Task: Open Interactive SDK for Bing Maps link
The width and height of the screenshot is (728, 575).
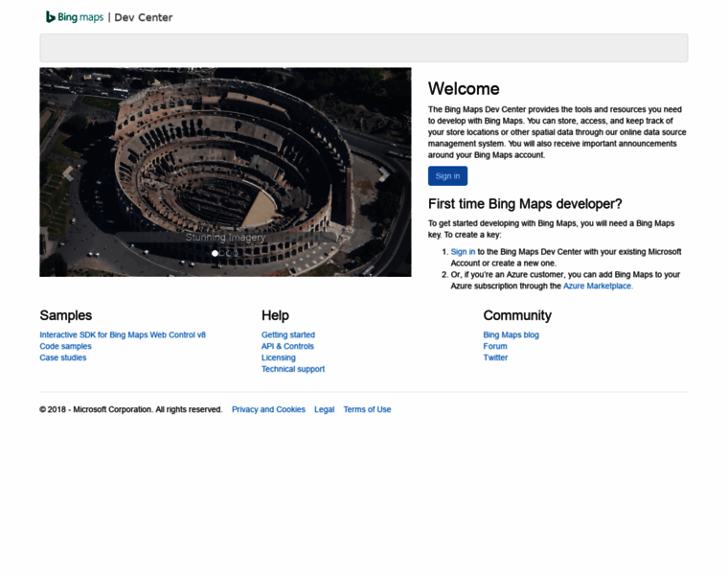Action: [123, 335]
